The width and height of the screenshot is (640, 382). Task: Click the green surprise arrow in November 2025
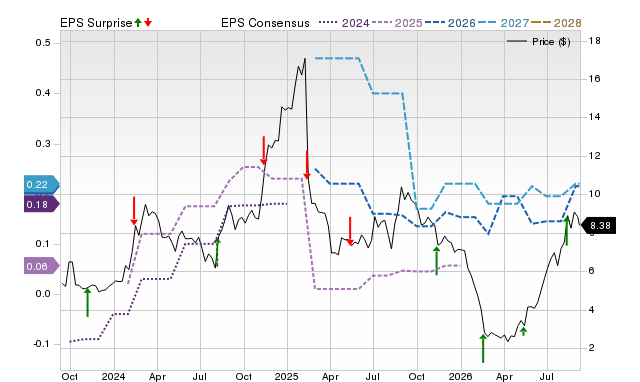pos(436,260)
